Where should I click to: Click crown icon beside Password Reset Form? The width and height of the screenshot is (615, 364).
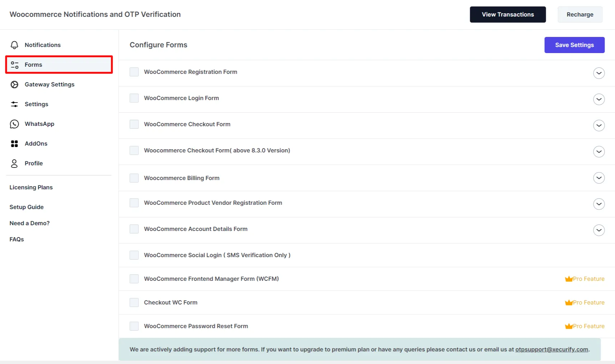coord(568,326)
